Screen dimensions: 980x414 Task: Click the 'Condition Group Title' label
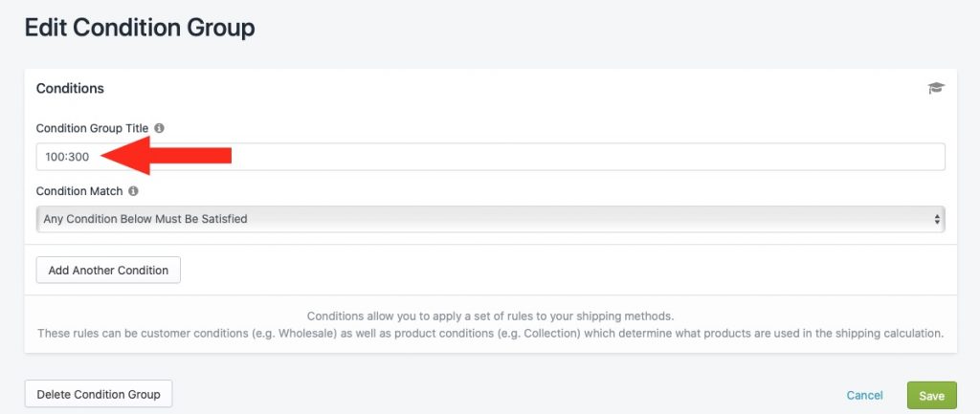click(x=93, y=128)
